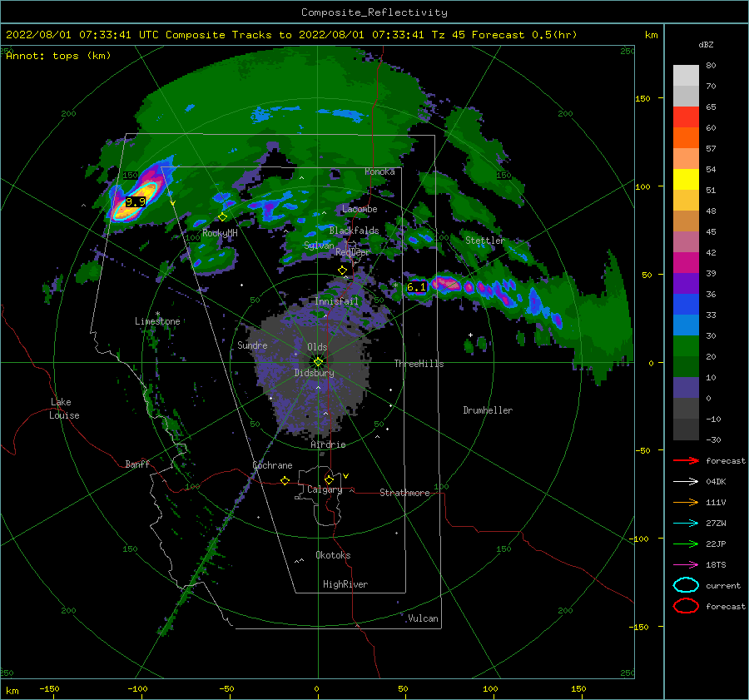Click the Banff label
Screen dimensions: 749x700
click(x=137, y=464)
